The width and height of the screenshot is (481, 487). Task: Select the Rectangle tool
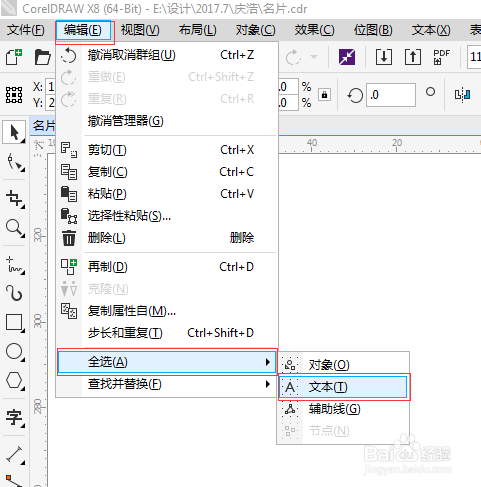15,323
